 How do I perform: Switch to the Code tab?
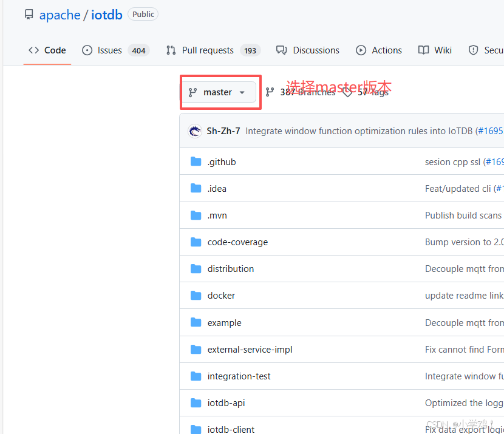tap(47, 50)
